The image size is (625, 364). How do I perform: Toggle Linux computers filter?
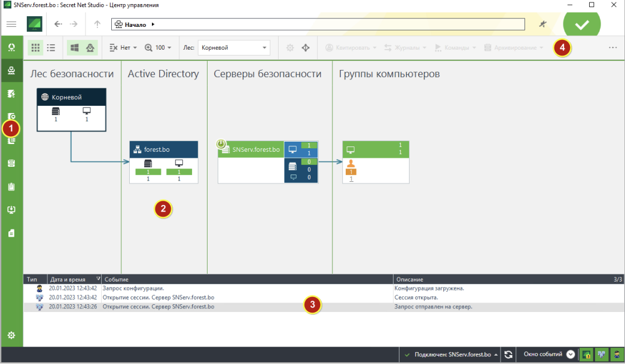tap(90, 48)
